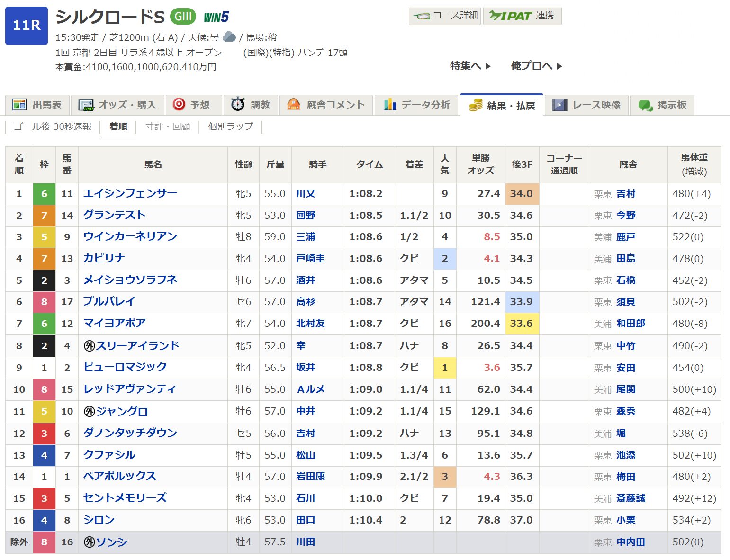This screenshot has width=730, height=560.
Task: Click the IPAT odds monitor icon
Action: pyautogui.click(x=86, y=105)
